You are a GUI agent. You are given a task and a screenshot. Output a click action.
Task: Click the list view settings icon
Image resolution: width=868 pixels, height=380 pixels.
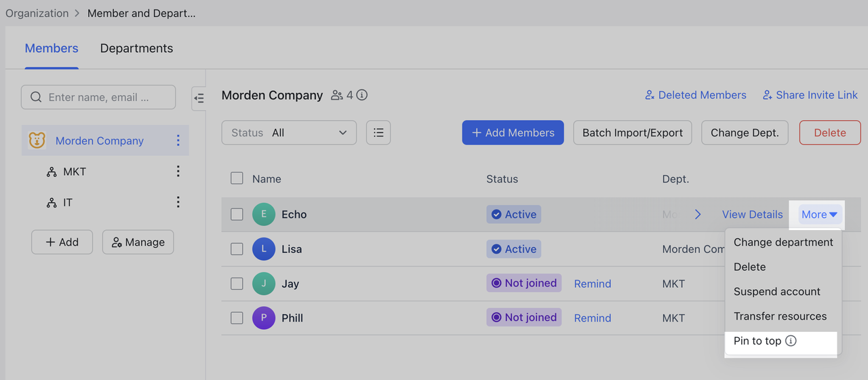click(378, 133)
